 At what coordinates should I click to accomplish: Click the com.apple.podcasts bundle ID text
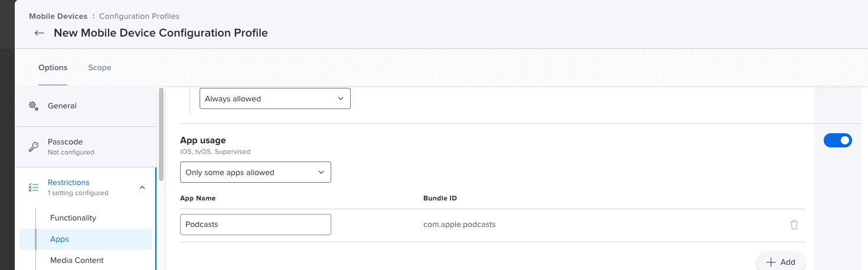coord(459,225)
